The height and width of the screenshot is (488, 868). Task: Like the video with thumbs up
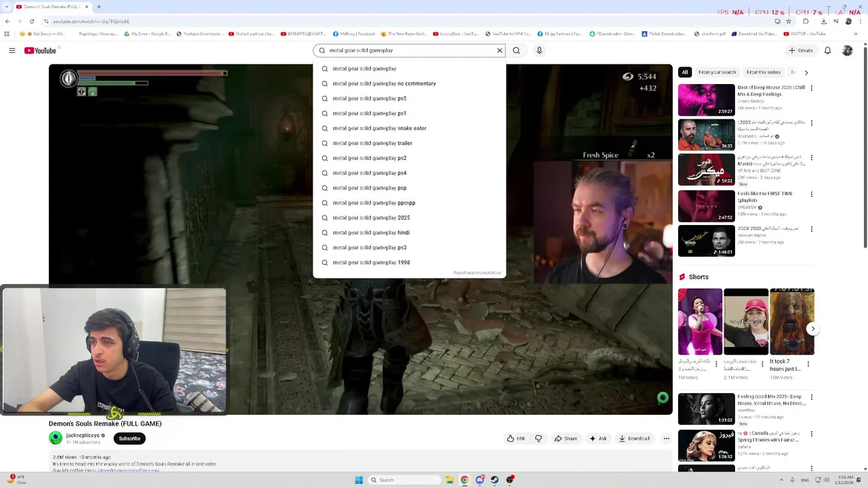tap(516, 439)
